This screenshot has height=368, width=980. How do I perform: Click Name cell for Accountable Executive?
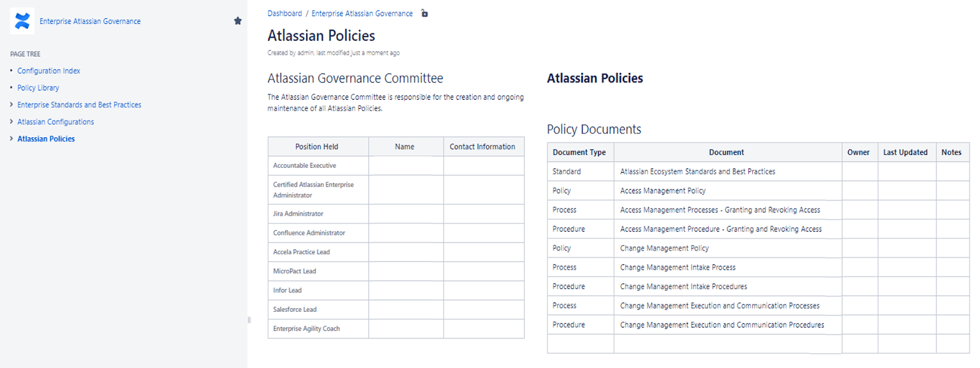coord(406,165)
